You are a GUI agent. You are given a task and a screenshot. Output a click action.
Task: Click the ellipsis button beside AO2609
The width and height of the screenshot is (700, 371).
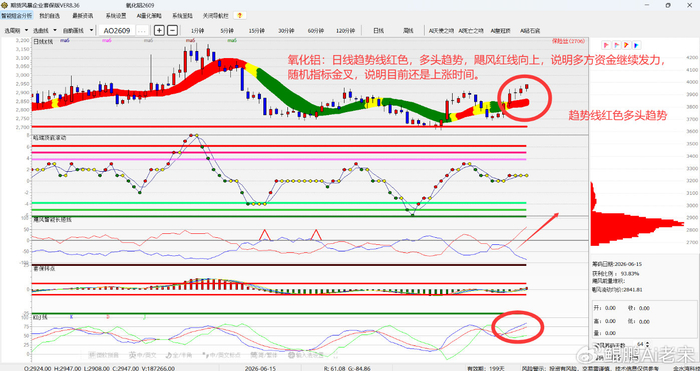coord(142,30)
